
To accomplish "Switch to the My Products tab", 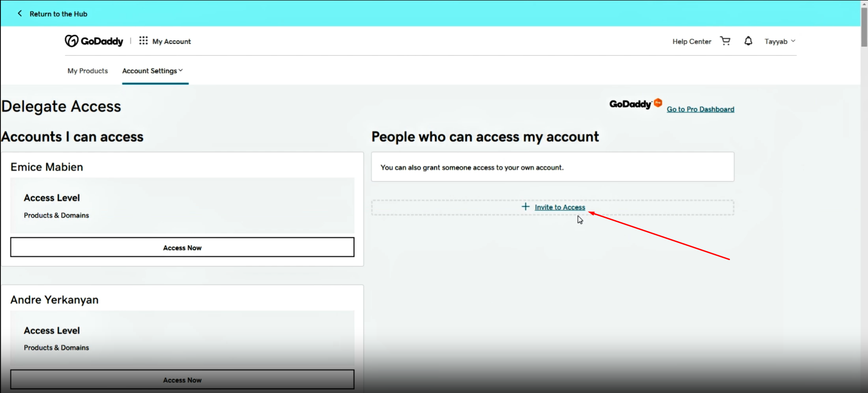I will pyautogui.click(x=88, y=71).
